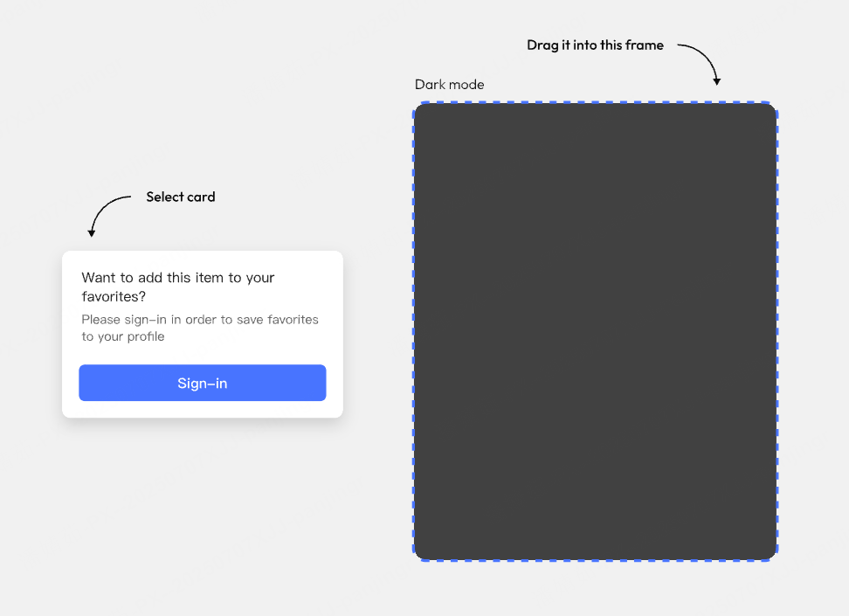This screenshot has width=849, height=616.
Task: Click the 'Want to add this item' heading
Action: point(178,287)
